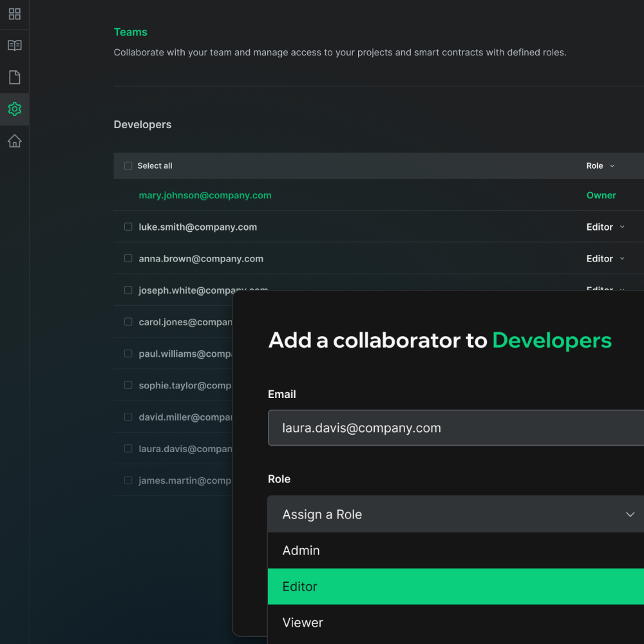This screenshot has height=644, width=644.
Task: Expand Editor role dropdown for luke.smith
Action: coord(605,227)
